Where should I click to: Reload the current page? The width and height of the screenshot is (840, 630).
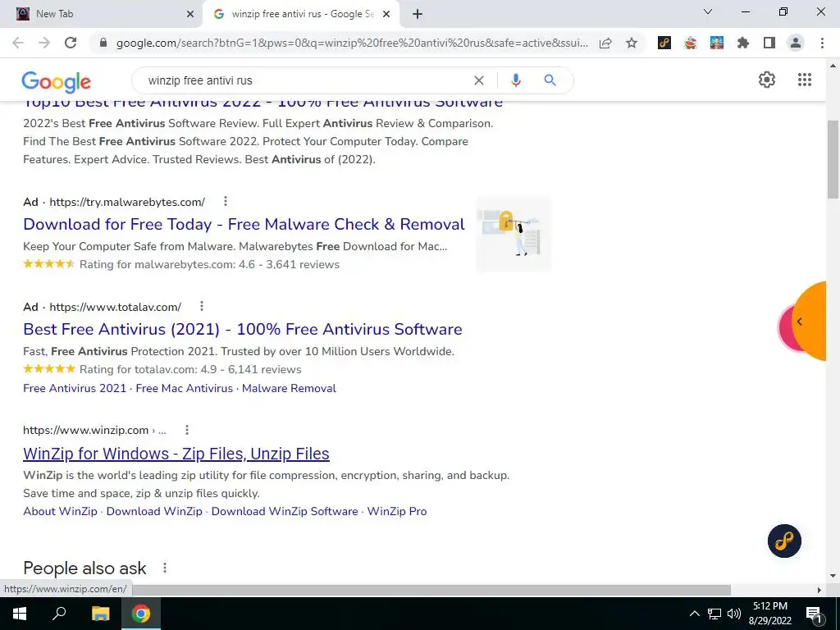(71, 43)
